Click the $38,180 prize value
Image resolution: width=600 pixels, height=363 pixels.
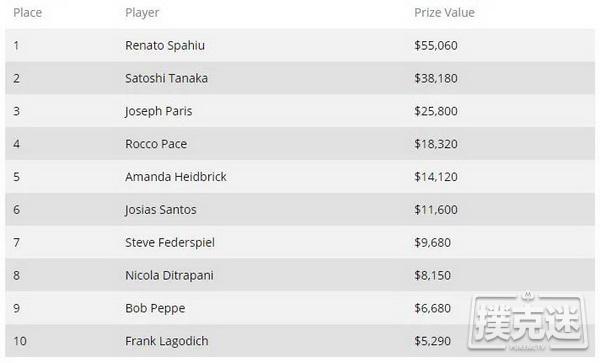[436, 79]
